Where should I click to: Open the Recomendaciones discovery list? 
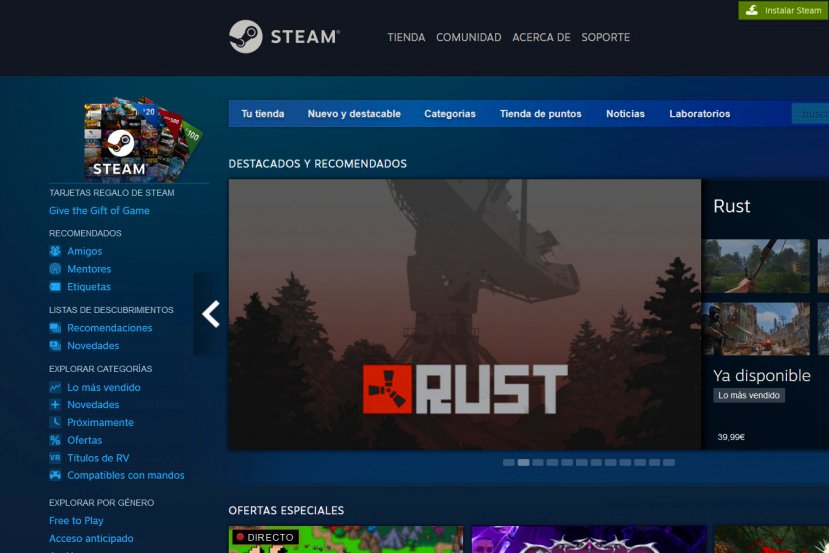pyautogui.click(x=109, y=328)
